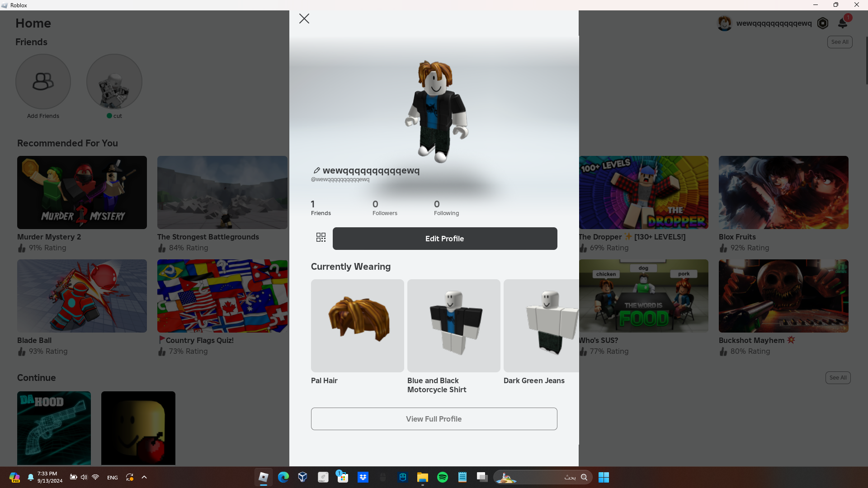Image resolution: width=868 pixels, height=488 pixels.
Task: Click See All next to Continue
Action: (838, 378)
